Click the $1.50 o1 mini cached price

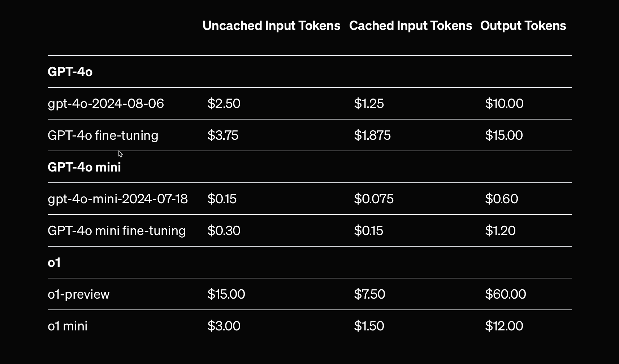pyautogui.click(x=369, y=326)
